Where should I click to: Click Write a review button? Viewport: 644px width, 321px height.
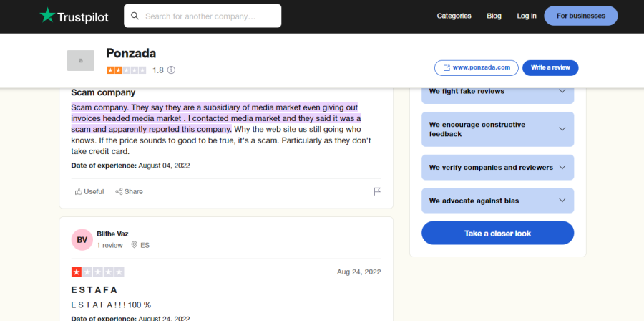coord(550,68)
